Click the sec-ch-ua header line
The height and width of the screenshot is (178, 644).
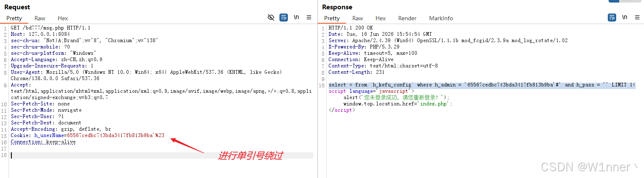point(84,40)
